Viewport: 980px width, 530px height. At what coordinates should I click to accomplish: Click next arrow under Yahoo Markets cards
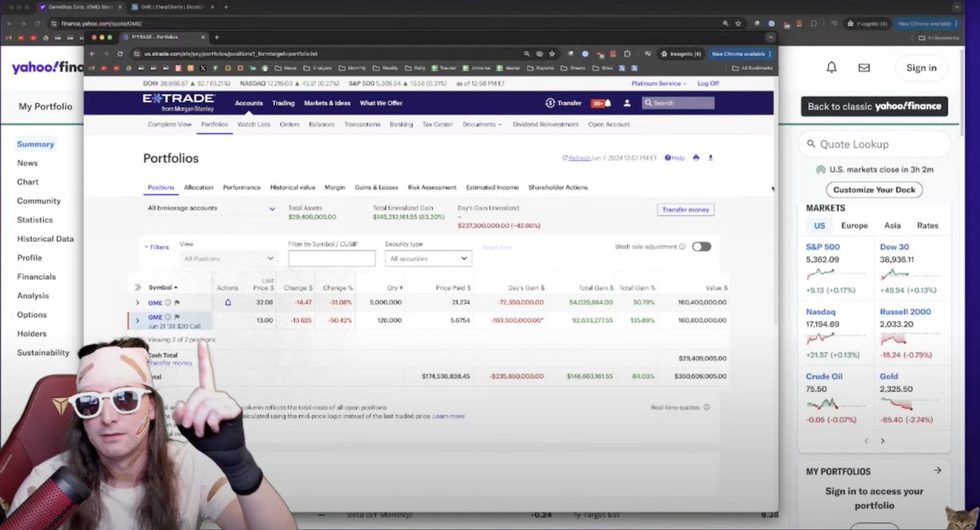[x=883, y=441]
